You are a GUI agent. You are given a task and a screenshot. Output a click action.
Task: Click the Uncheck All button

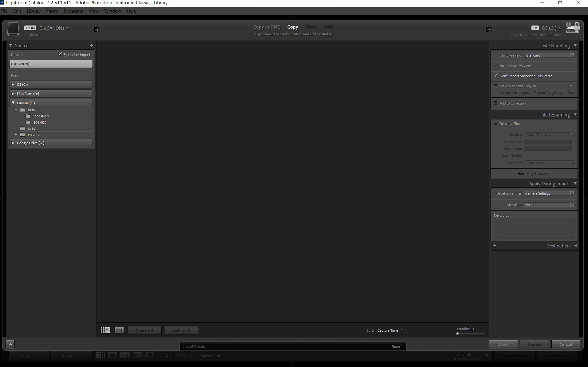(182, 330)
